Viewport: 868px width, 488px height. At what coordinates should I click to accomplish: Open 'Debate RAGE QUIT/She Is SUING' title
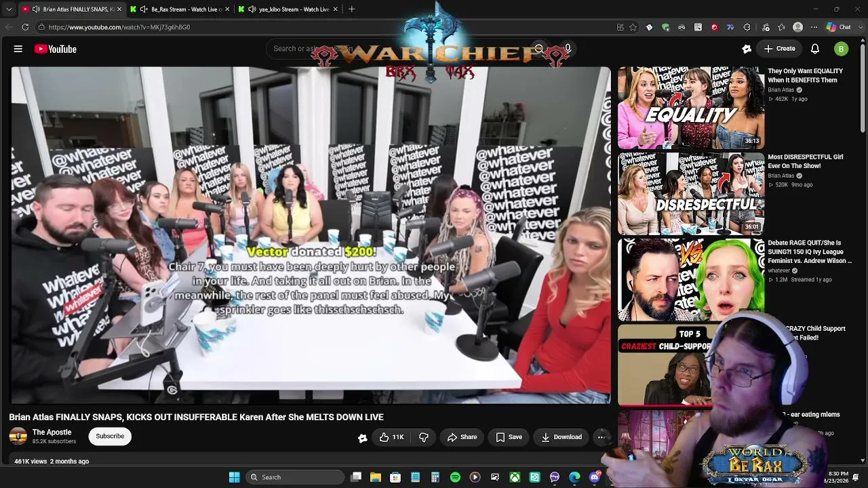pyautogui.click(x=810, y=251)
